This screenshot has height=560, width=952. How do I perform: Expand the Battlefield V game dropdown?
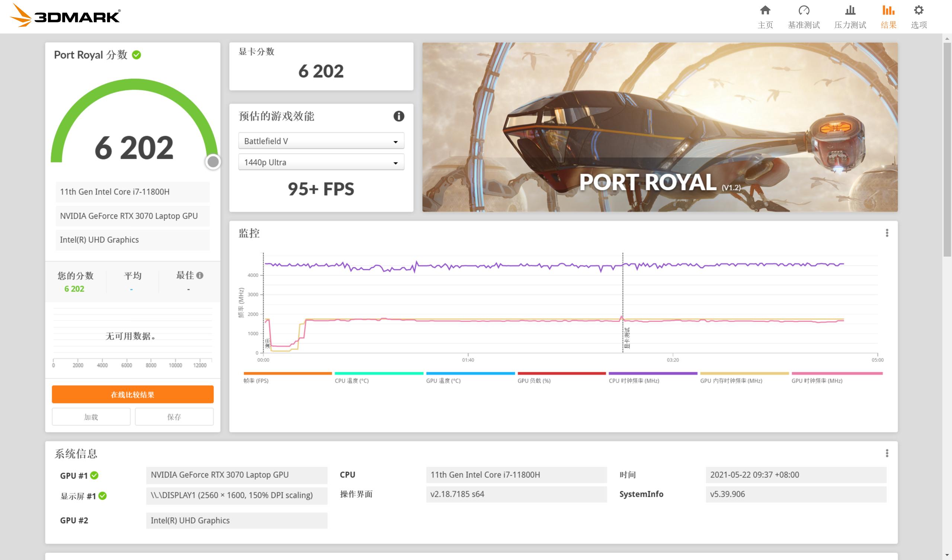pyautogui.click(x=321, y=141)
